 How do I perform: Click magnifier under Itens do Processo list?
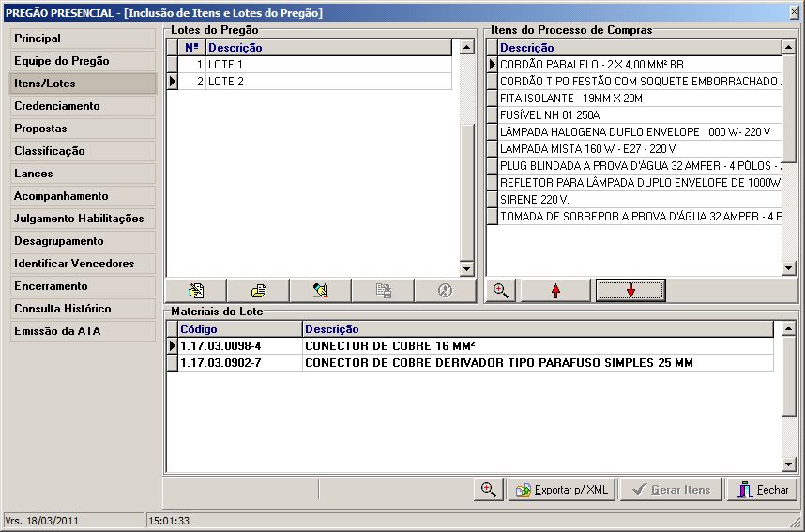coord(501,291)
